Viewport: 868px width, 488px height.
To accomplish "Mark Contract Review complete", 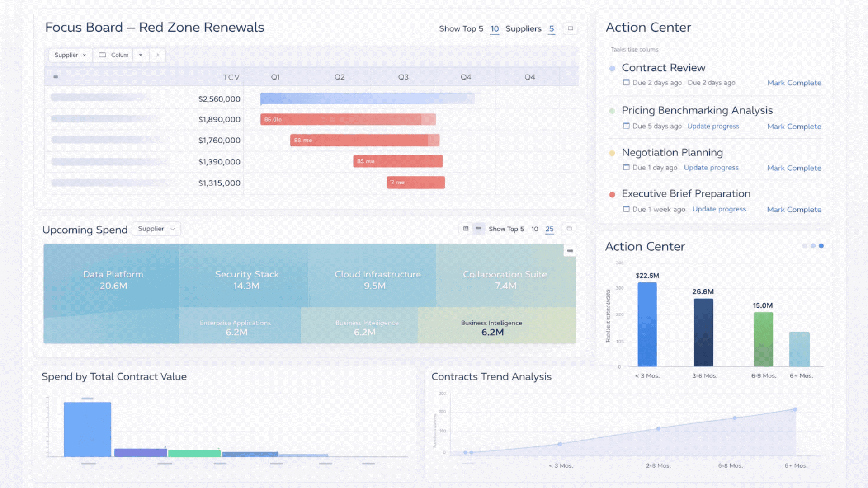I will click(x=794, y=83).
